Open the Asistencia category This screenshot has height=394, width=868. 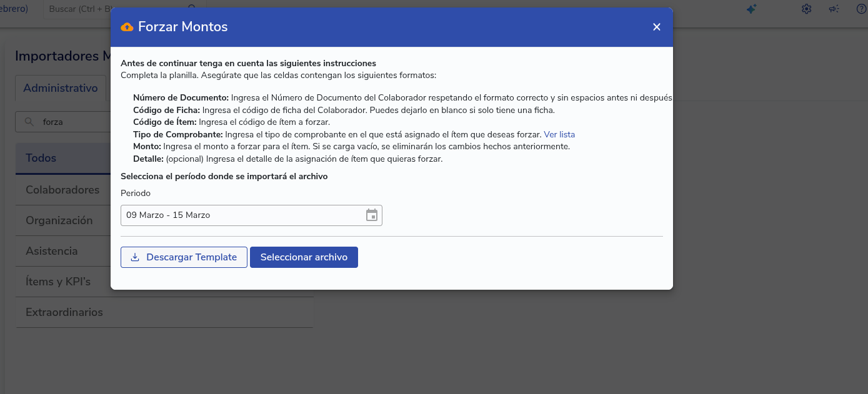(52, 251)
